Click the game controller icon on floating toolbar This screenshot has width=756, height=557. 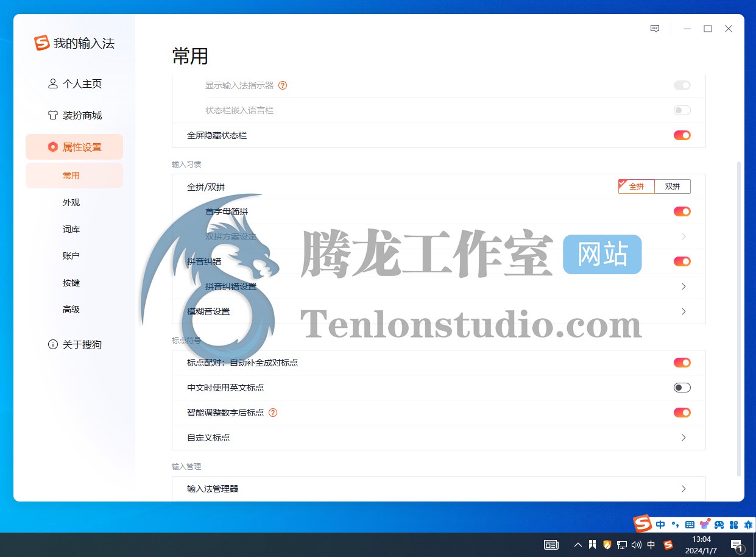click(x=719, y=524)
